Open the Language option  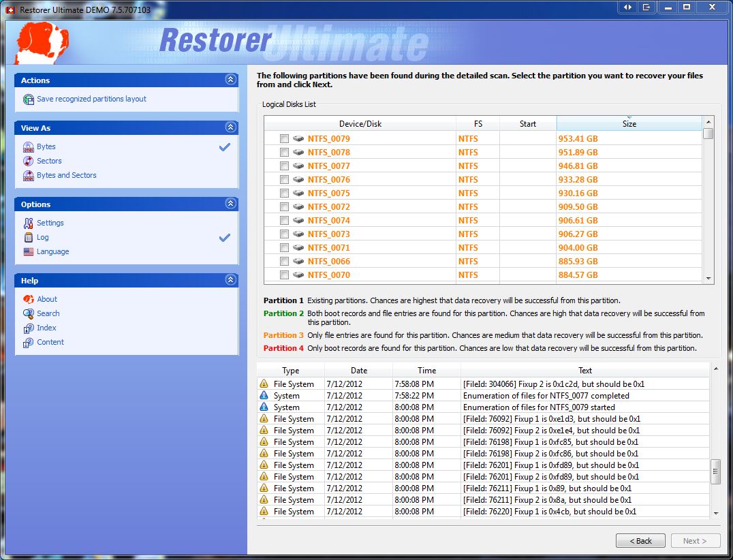(53, 251)
